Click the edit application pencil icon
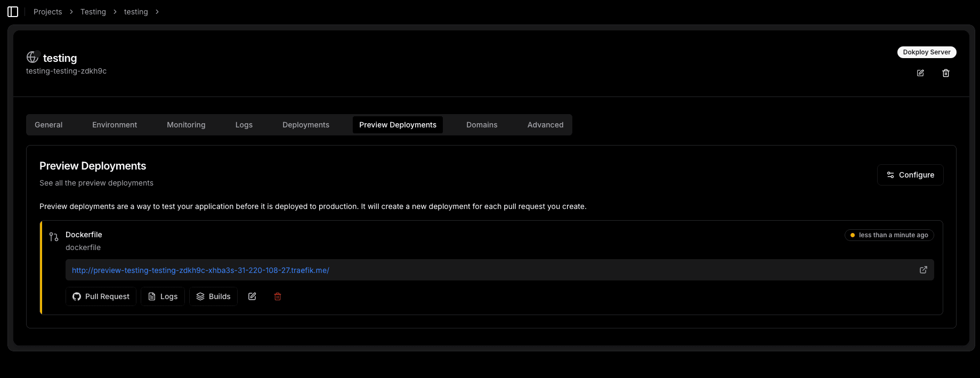Viewport: 980px width, 378px height. tap(920, 73)
